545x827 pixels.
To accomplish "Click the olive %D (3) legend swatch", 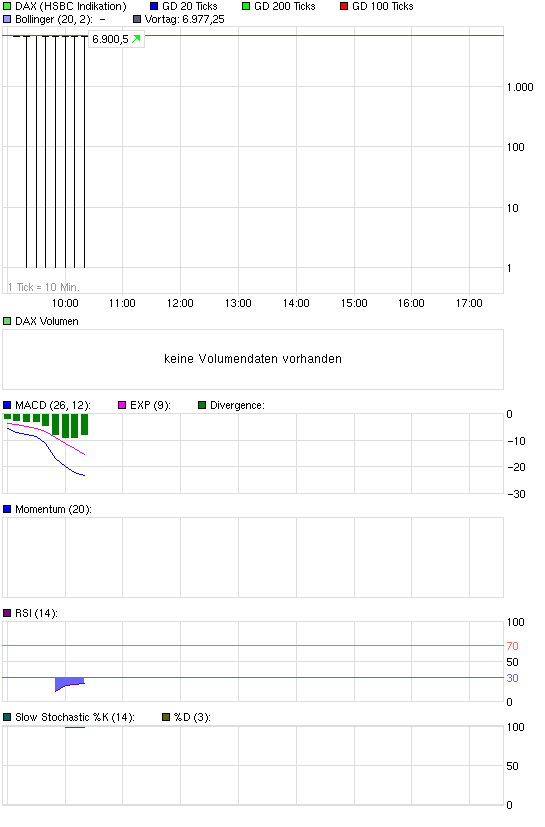I will (166, 717).
